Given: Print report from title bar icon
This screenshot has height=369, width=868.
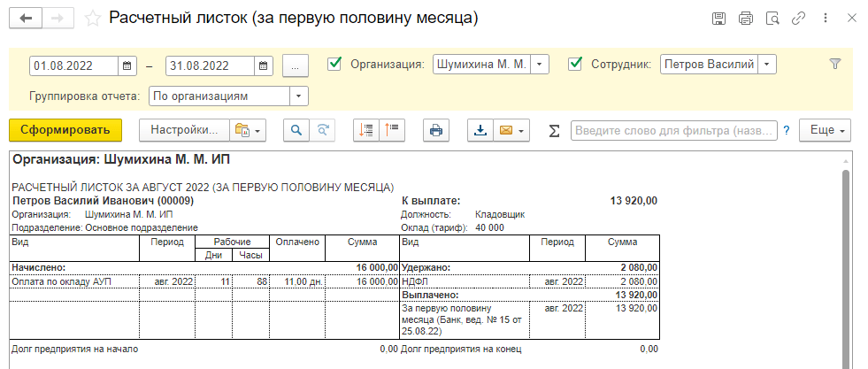Looking at the screenshot, I should [x=745, y=19].
